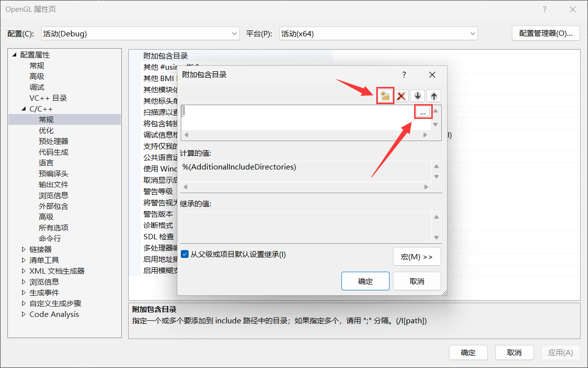Click 配置管理器(O)... button
Viewport: 588px width, 368px height.
pyautogui.click(x=546, y=33)
